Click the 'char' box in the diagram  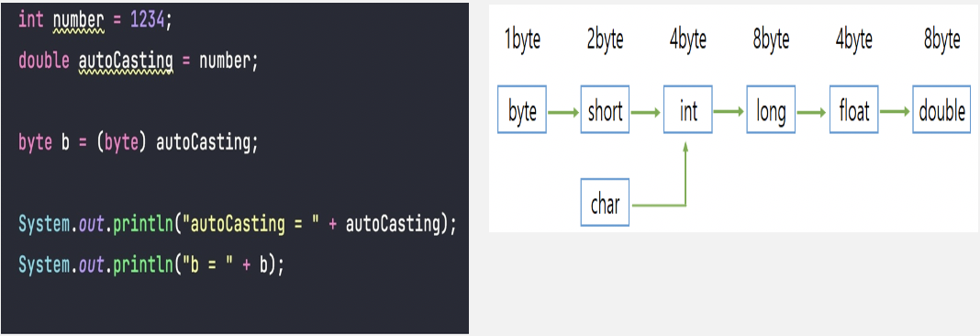(605, 202)
